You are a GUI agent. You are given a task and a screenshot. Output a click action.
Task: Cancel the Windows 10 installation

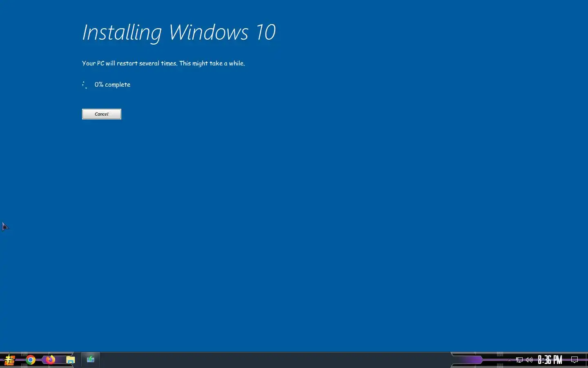[x=101, y=114]
